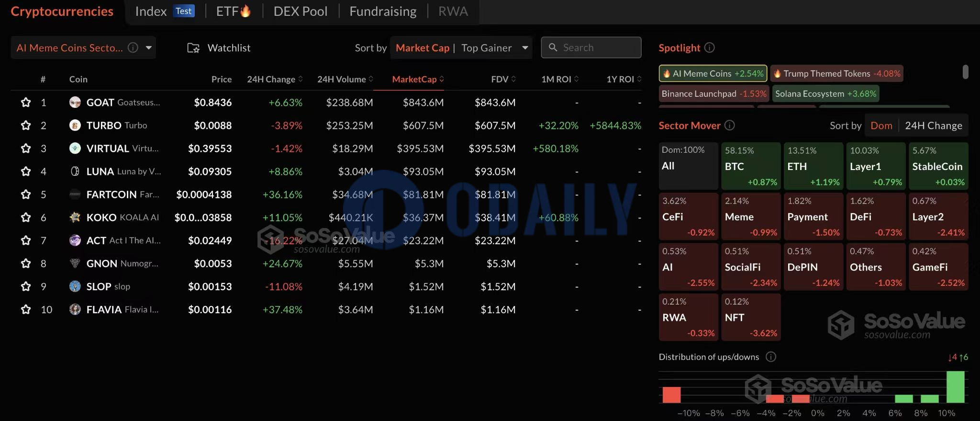Click the Spotlight panel scrollbar
Image resolution: width=980 pixels, height=421 pixels.
click(966, 72)
